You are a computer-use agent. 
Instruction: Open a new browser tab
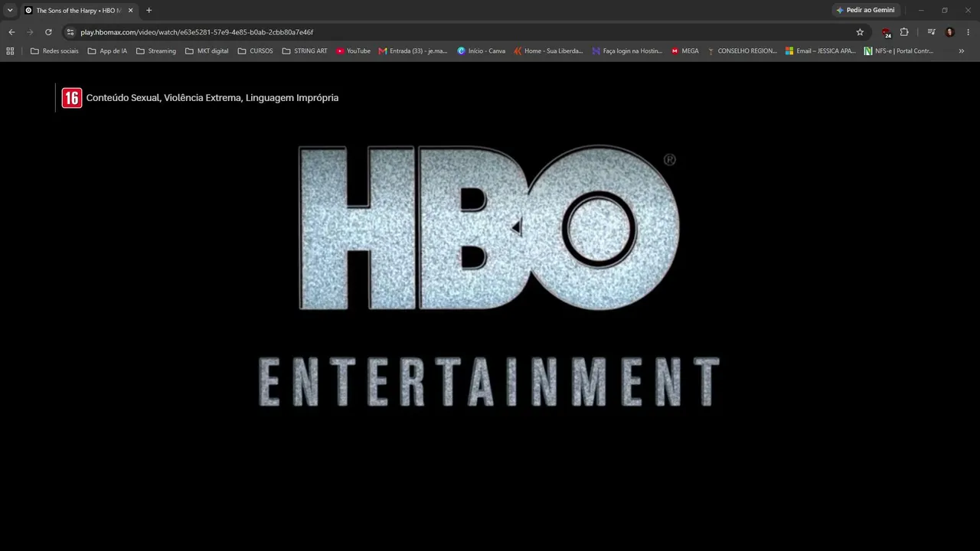pos(149,11)
